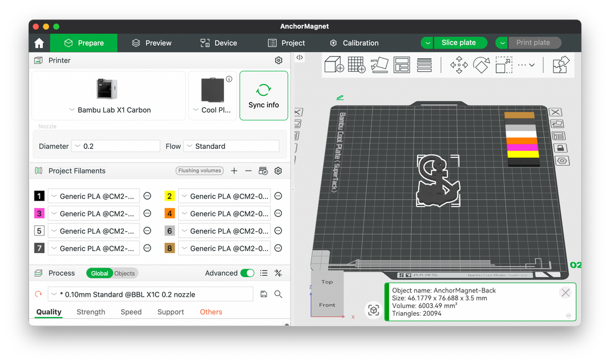Open filament 4 preset dropdown
610x364 pixels.
[x=225, y=213]
